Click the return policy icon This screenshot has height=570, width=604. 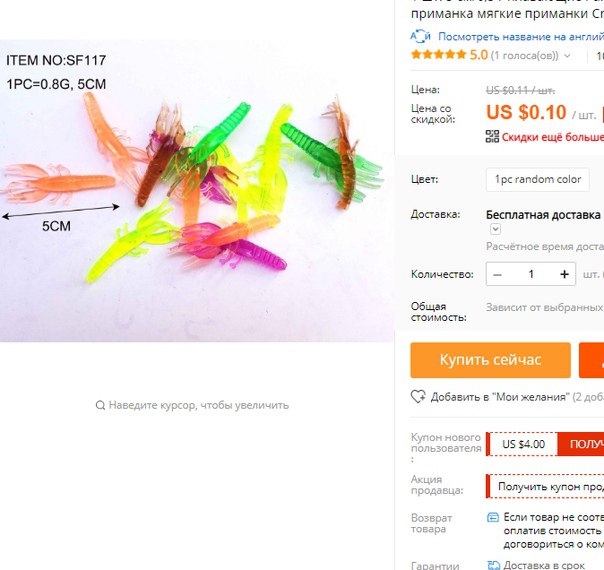[493, 517]
